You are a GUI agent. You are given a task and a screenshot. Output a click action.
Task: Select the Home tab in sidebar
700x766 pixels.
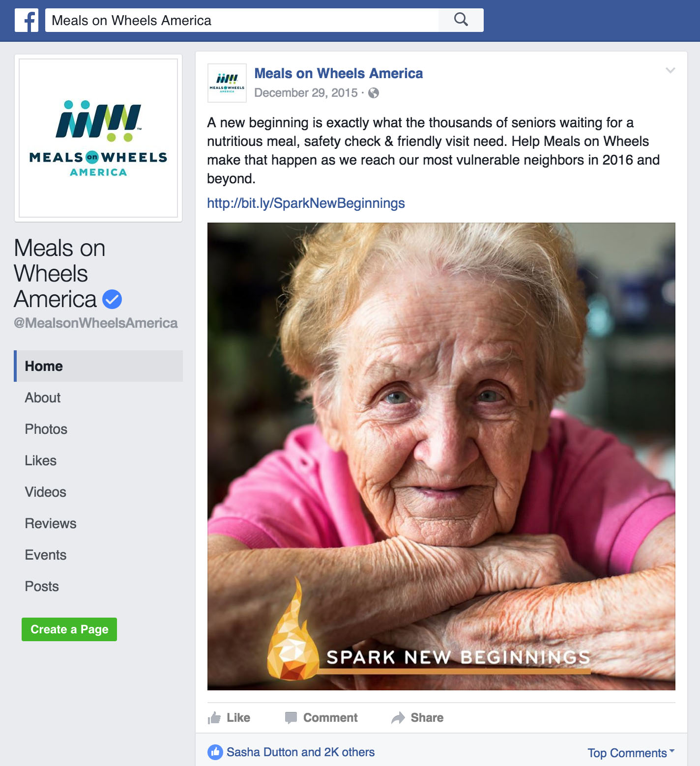[x=98, y=366]
